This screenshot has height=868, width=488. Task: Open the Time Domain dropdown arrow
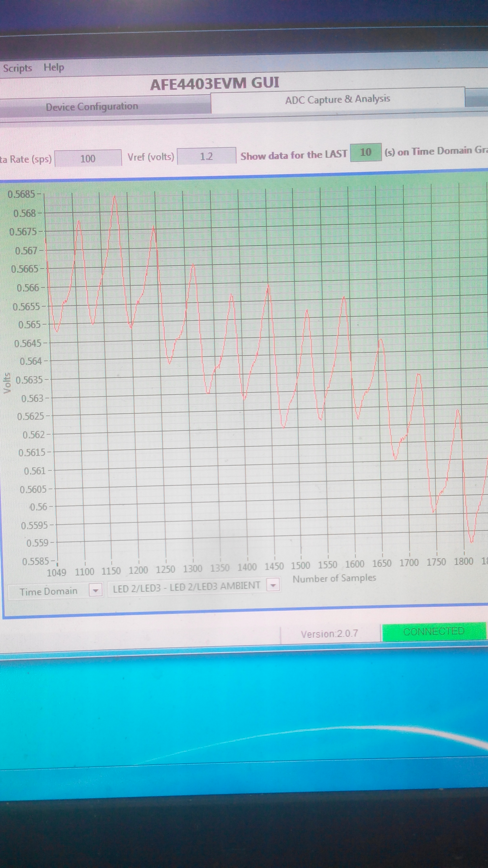[96, 590]
